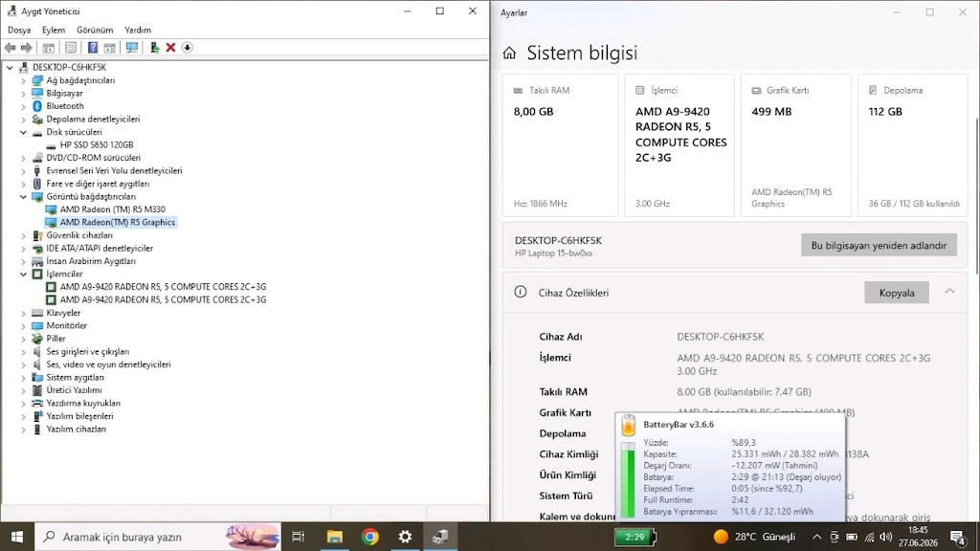Click the scan for hardware changes monitor icon
980x551 pixels.
coord(132,48)
